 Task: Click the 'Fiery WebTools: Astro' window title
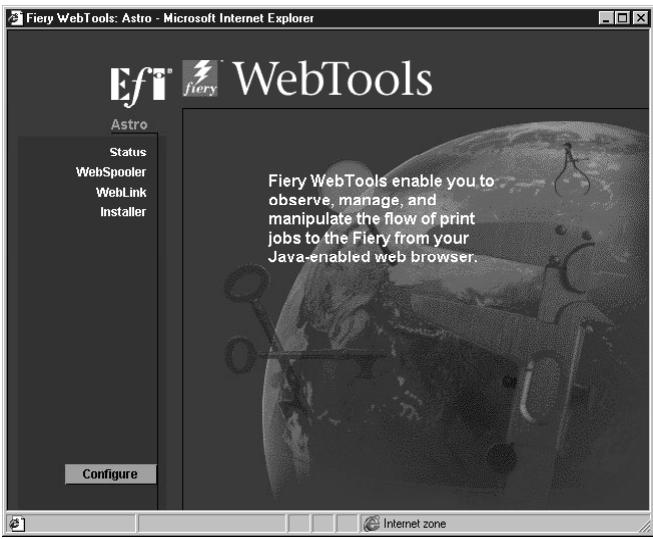click(x=169, y=18)
